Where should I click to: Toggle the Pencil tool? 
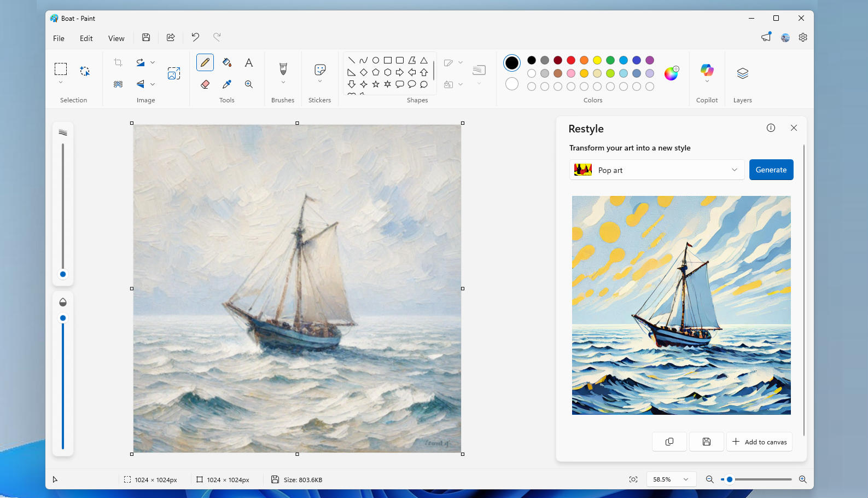point(205,62)
